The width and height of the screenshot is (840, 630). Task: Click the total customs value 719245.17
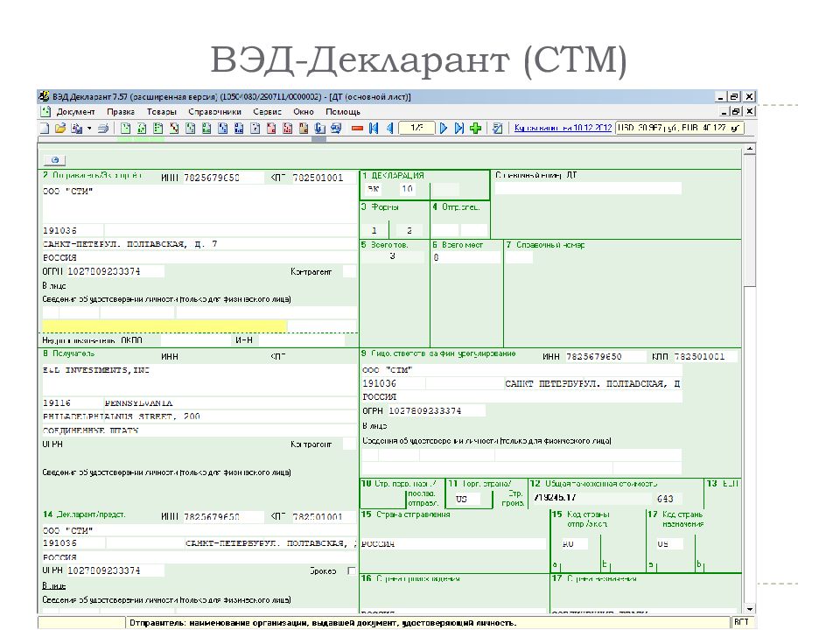pyautogui.click(x=591, y=498)
